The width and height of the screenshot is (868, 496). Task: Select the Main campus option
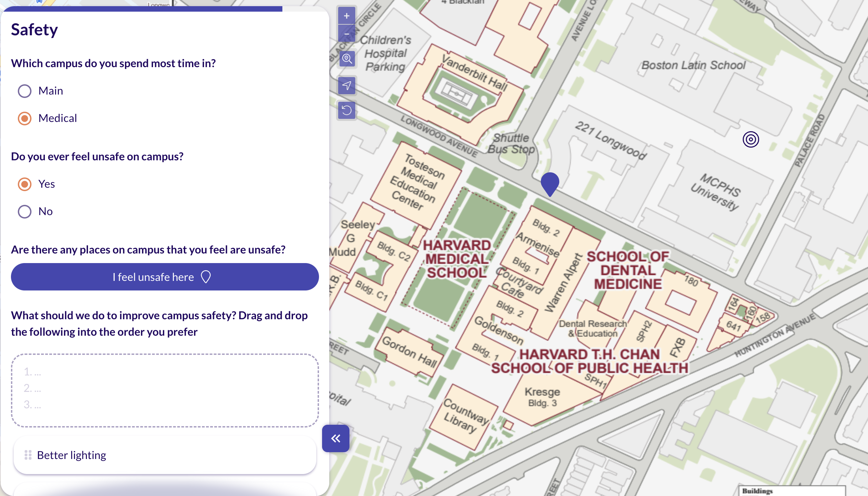point(25,91)
